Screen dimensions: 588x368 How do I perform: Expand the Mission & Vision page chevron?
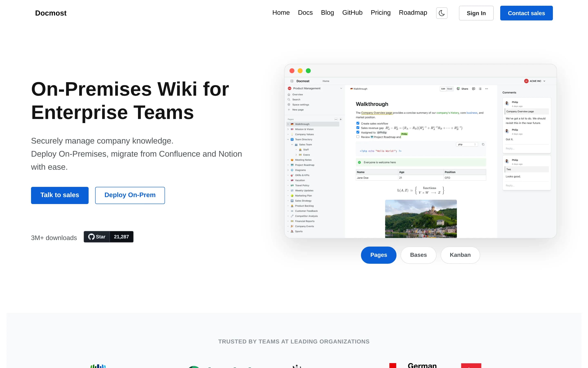[x=288, y=129]
